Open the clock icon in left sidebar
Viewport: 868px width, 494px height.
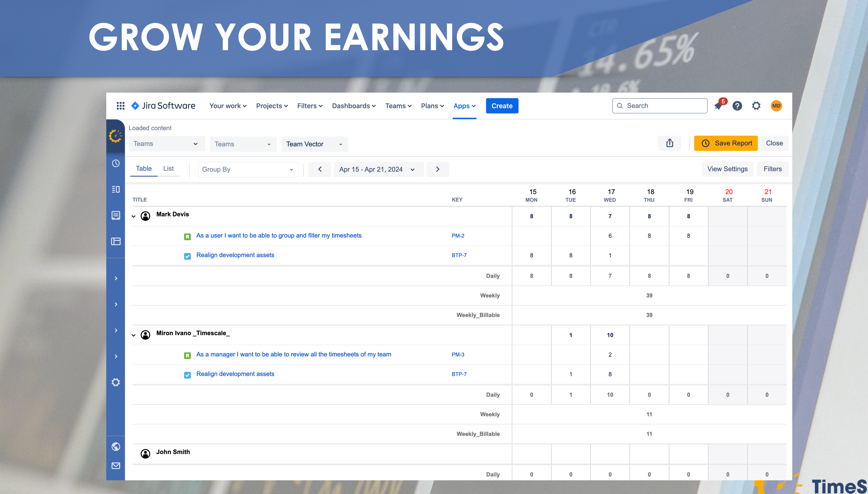coord(115,164)
